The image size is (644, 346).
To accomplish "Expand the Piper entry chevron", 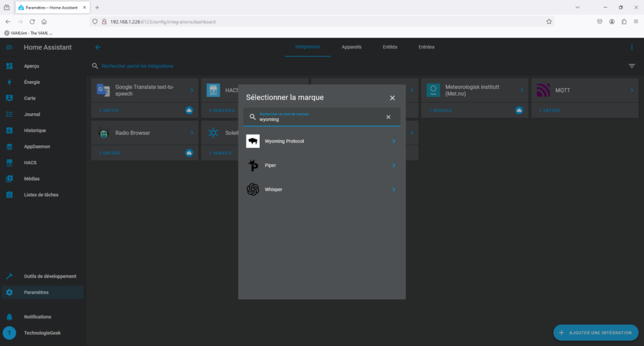I will pyautogui.click(x=394, y=165).
